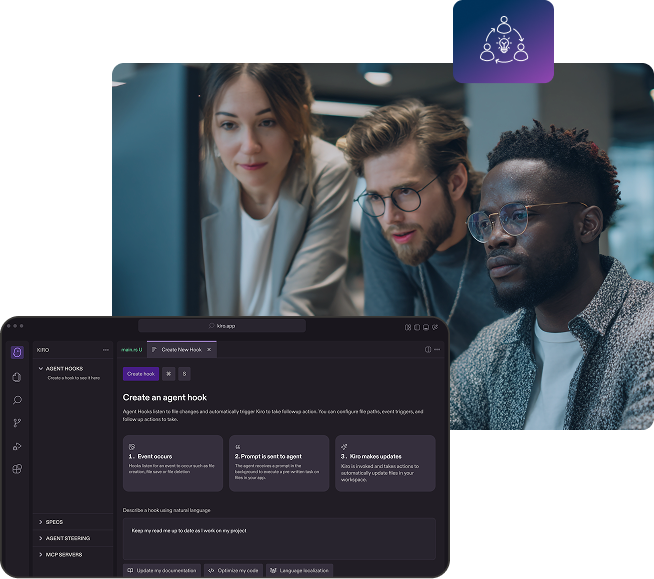Select the Create New Hook tab
The image size is (654, 579).
181,350
